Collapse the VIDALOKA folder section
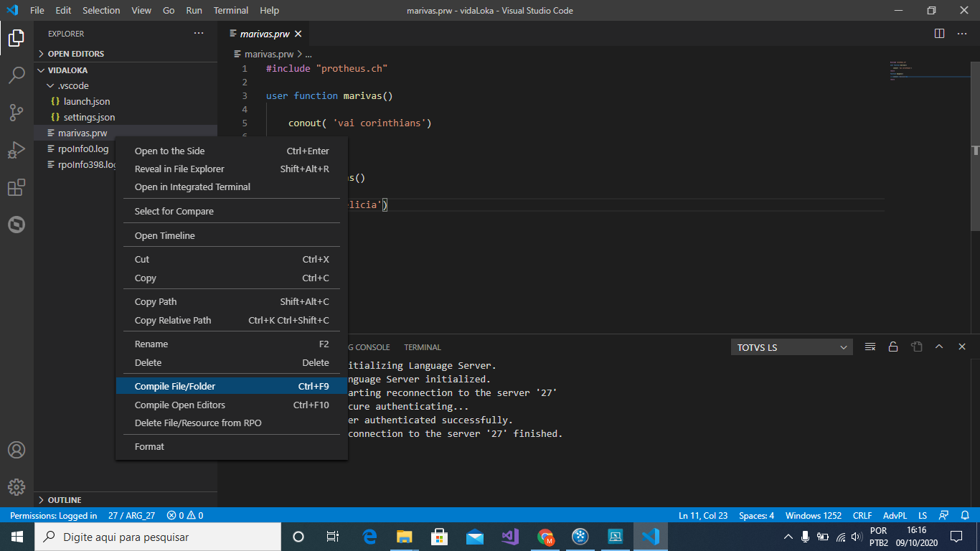 point(126,70)
